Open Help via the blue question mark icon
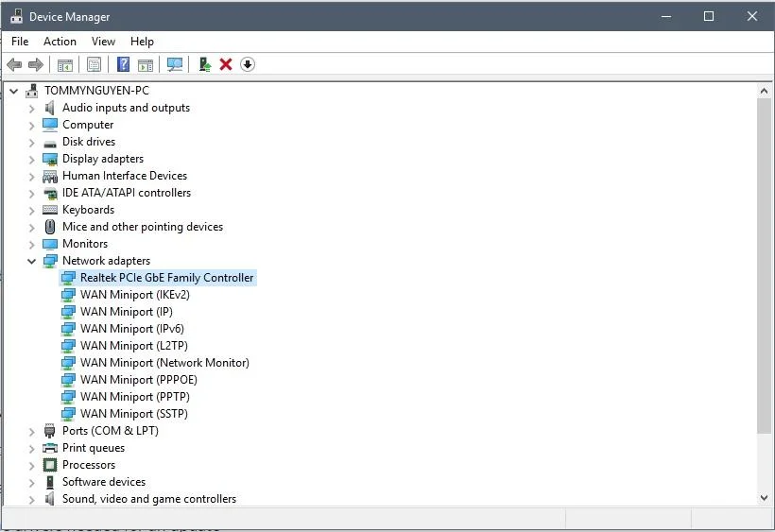 [123, 64]
